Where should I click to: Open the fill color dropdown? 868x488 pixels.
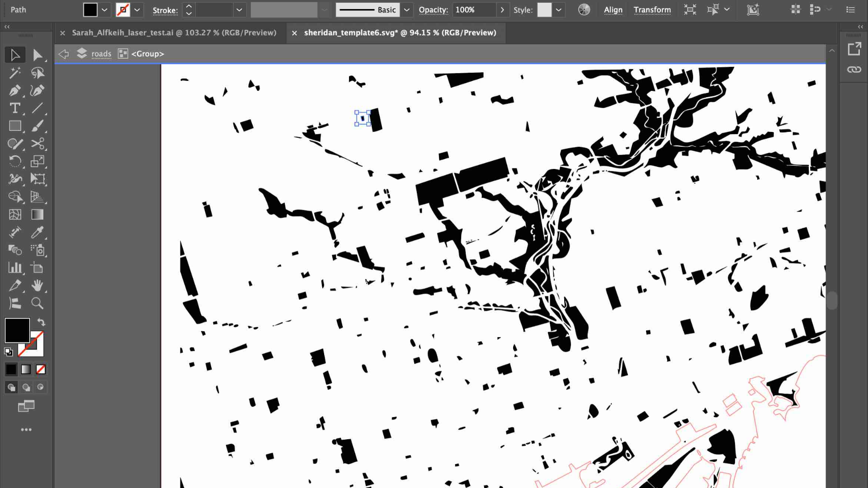click(x=104, y=10)
